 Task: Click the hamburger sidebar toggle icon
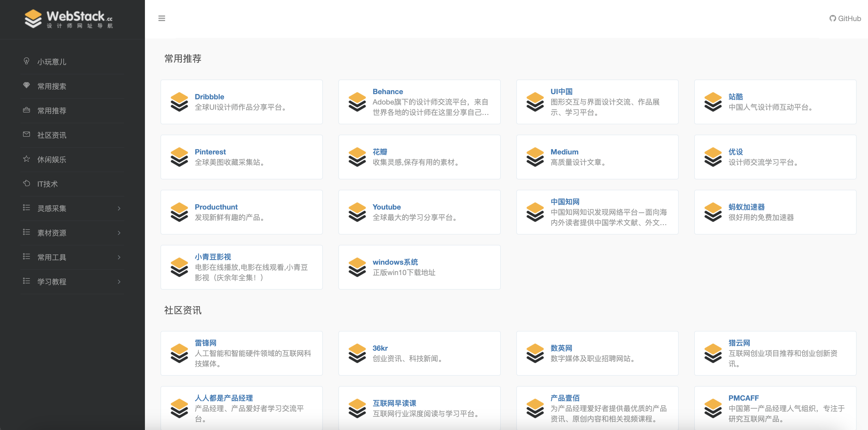(x=162, y=18)
